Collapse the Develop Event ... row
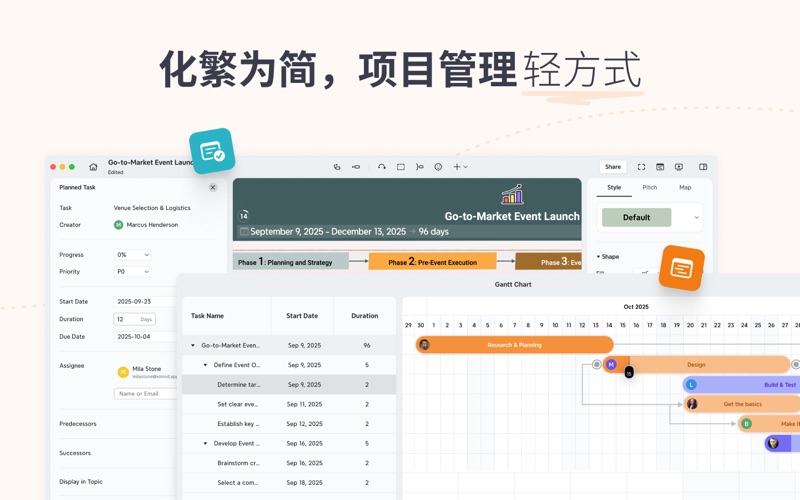 (x=205, y=443)
